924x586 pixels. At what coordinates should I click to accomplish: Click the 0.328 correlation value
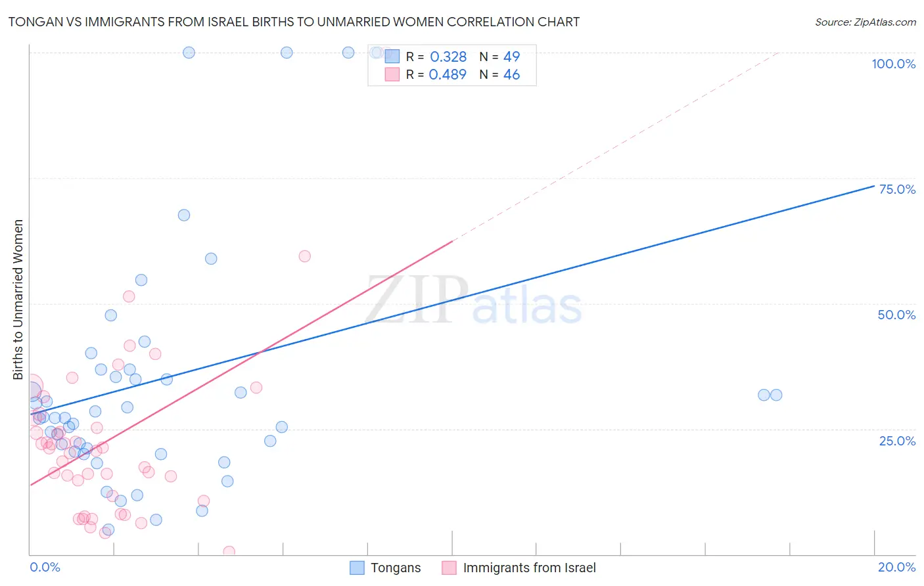(448, 56)
